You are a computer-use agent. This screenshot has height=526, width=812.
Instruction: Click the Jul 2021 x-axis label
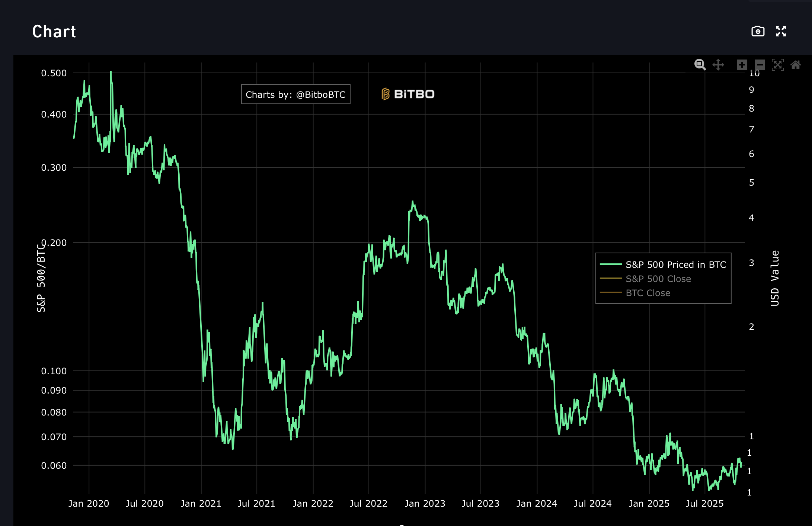coord(256,503)
